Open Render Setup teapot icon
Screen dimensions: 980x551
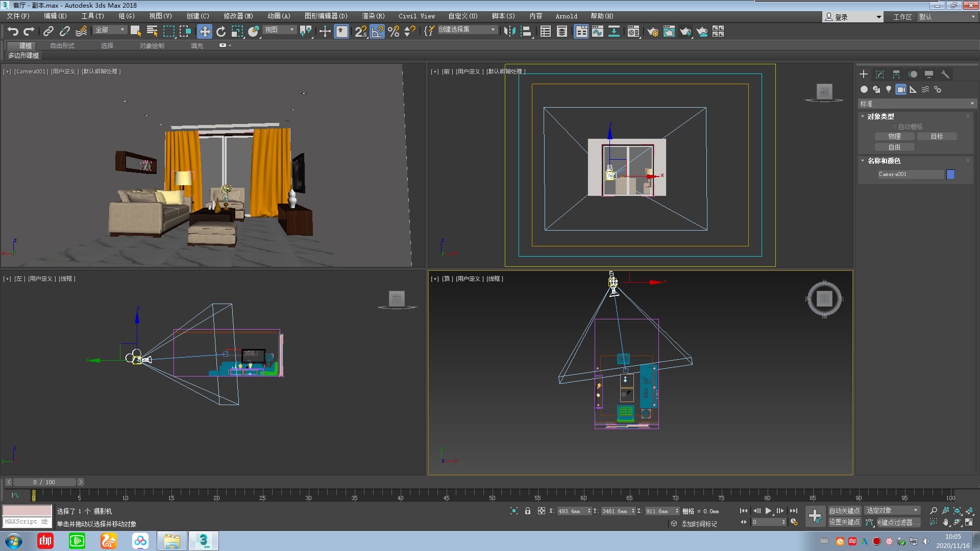pyautogui.click(x=652, y=32)
